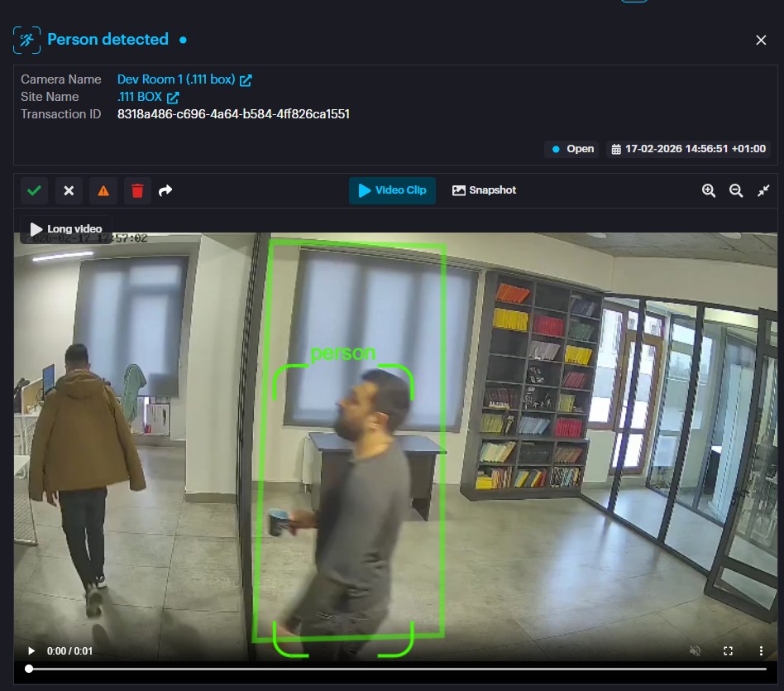Play the Long video
This screenshot has height=691, width=784.
(x=66, y=229)
